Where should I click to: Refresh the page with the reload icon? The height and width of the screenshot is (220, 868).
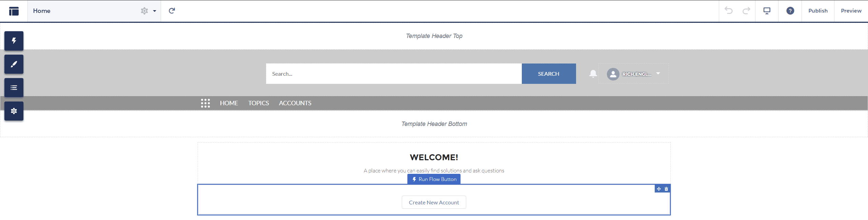pos(172,11)
